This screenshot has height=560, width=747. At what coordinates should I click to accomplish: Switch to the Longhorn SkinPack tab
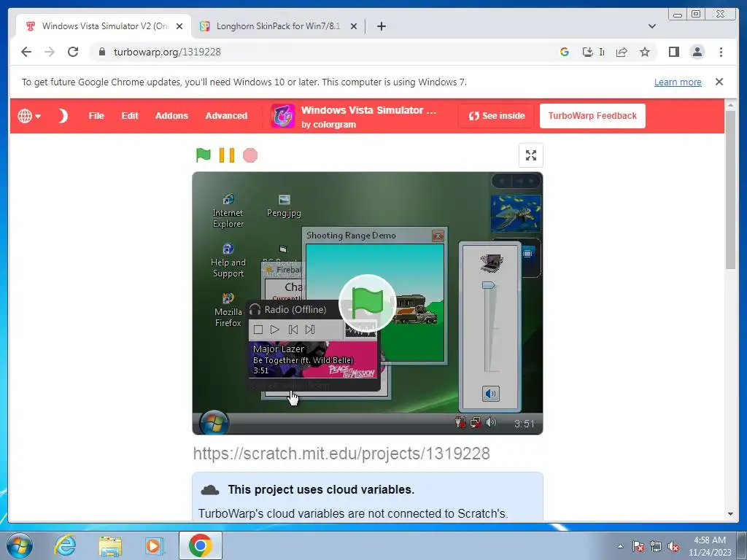click(x=278, y=26)
